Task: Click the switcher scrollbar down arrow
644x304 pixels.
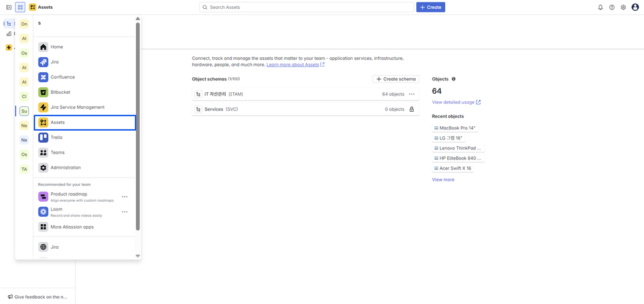Action: 138,256
